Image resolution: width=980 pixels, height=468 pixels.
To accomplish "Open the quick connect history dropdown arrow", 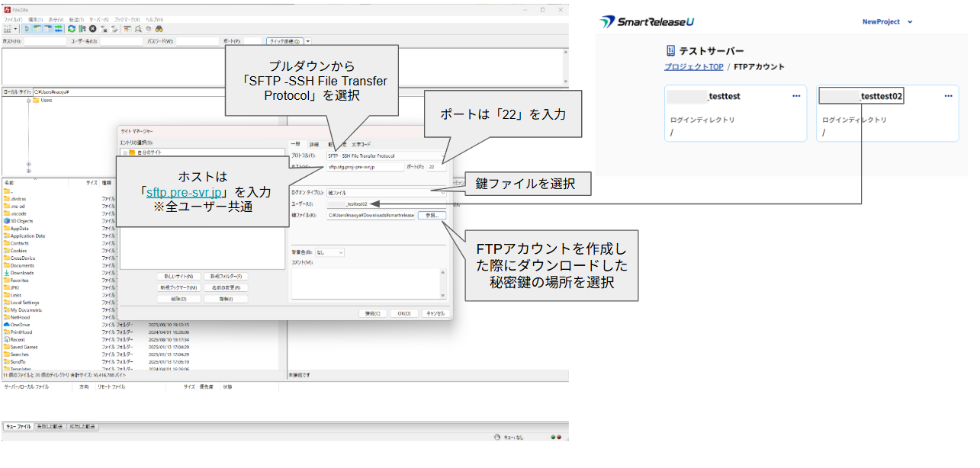I will 308,41.
